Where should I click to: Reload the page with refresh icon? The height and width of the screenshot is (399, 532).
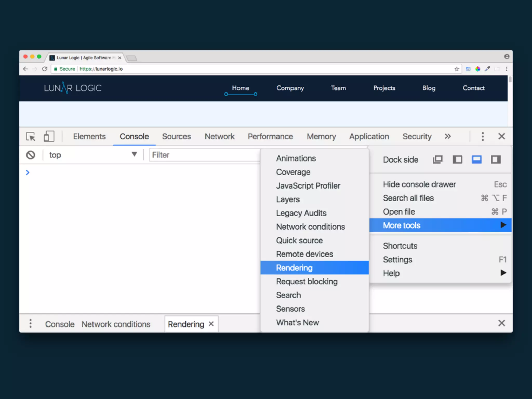pos(45,69)
